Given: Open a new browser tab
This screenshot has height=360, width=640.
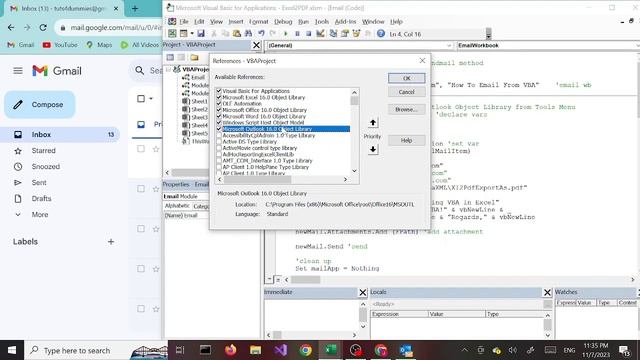Looking at the screenshot, I should (x=135, y=8).
